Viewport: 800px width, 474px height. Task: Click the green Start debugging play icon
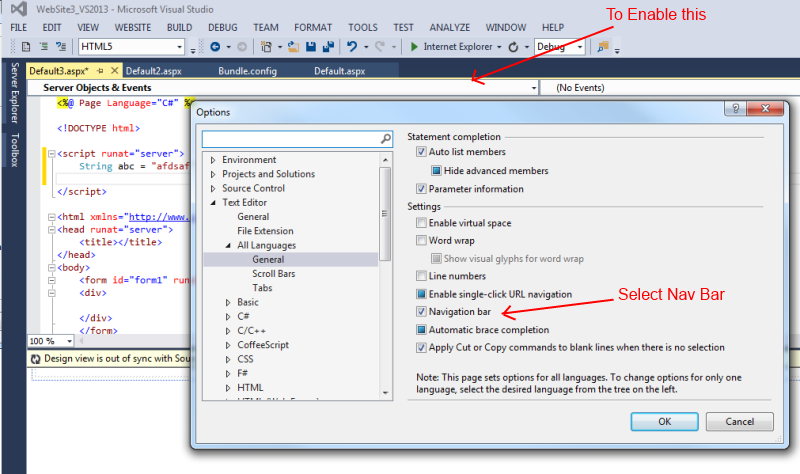tap(414, 47)
